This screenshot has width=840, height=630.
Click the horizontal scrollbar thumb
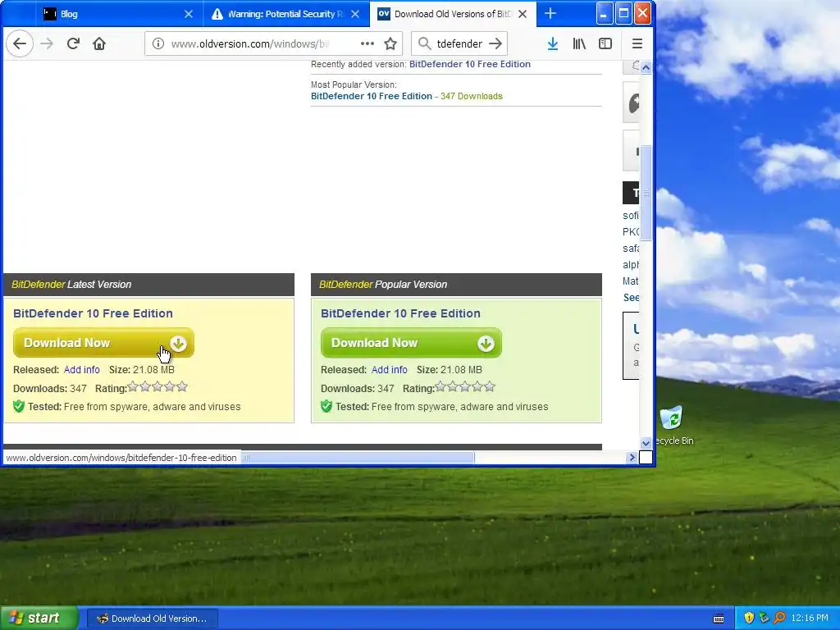(x=358, y=458)
